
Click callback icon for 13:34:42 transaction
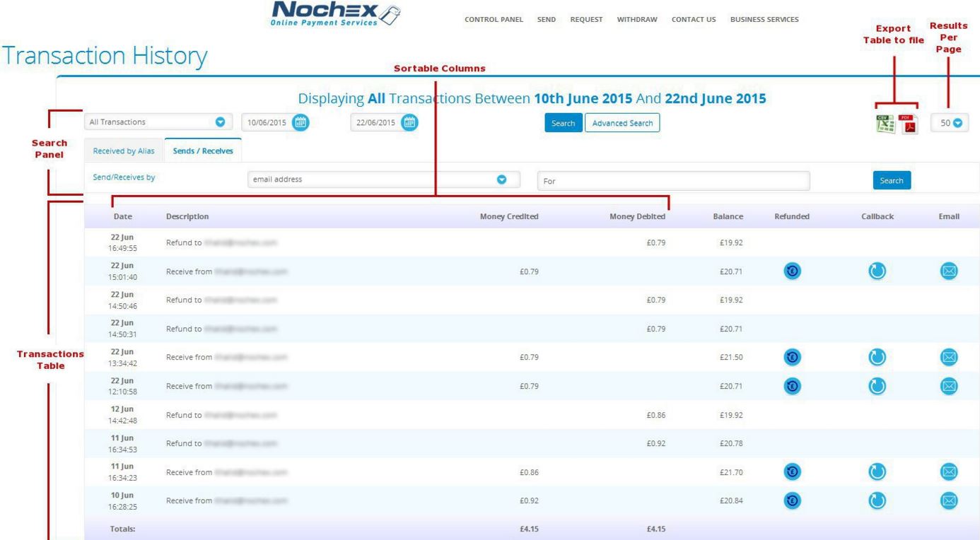pos(877,358)
